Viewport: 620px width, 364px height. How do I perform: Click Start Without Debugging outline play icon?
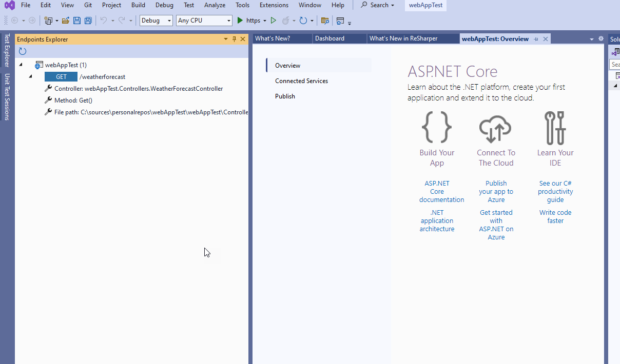(x=274, y=21)
